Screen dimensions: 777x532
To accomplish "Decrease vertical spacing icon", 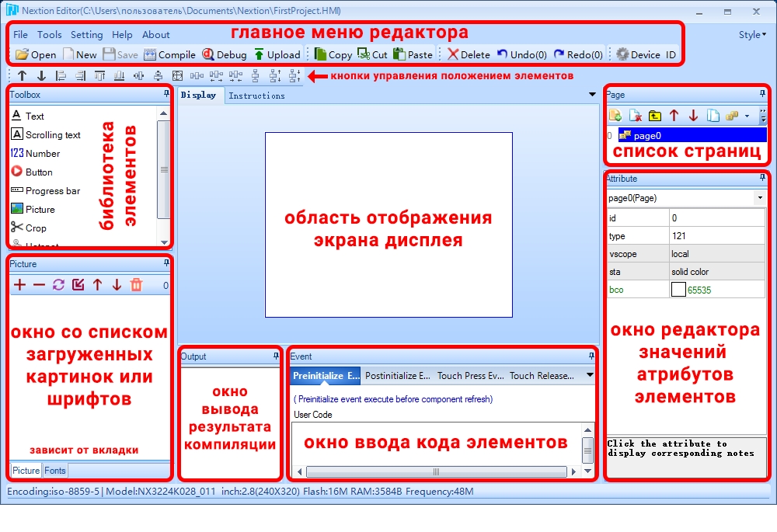I will coord(294,76).
